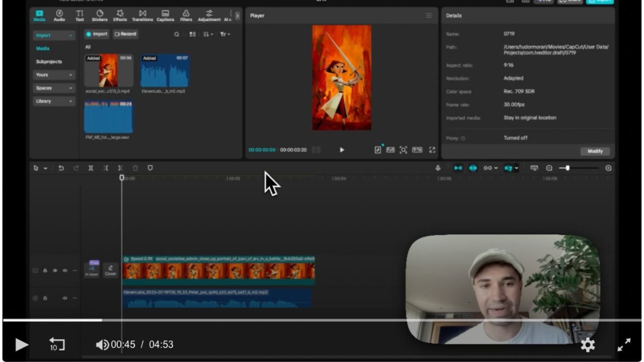Click the audio icon left of Full in Player
Image resolution: width=644 pixels, height=362 pixels.
[378, 150]
